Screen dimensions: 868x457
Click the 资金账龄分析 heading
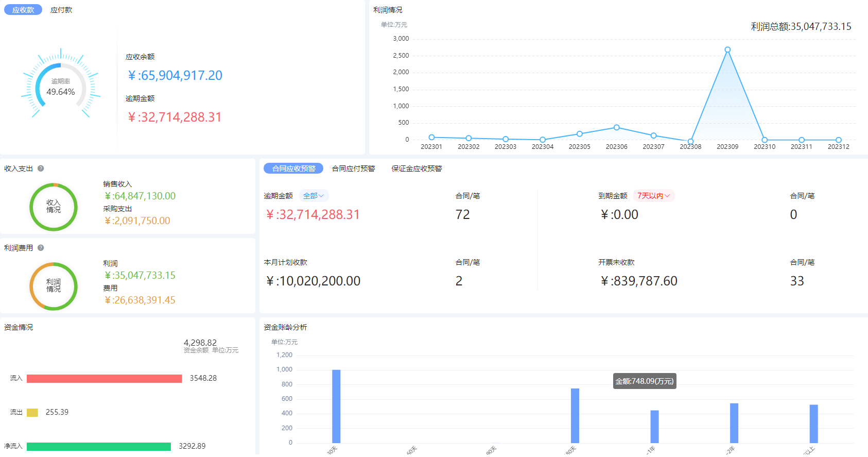[x=285, y=327]
